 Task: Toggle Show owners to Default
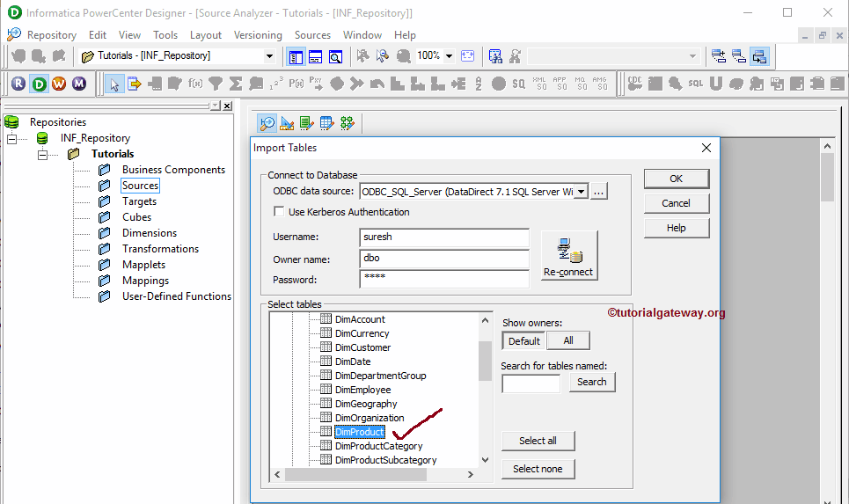524,341
